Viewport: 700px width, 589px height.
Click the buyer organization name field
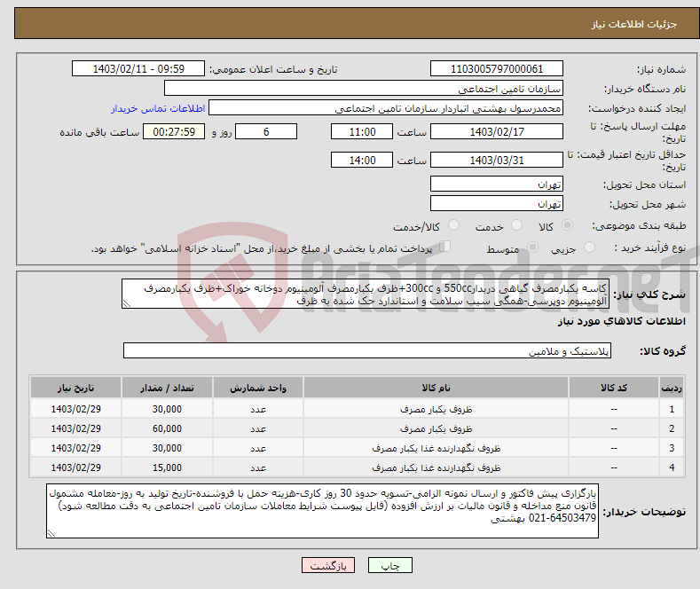click(364, 89)
